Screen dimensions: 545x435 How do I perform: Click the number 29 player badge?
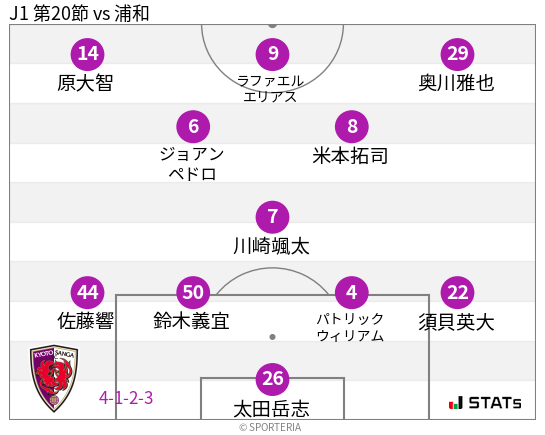pyautogui.click(x=457, y=54)
